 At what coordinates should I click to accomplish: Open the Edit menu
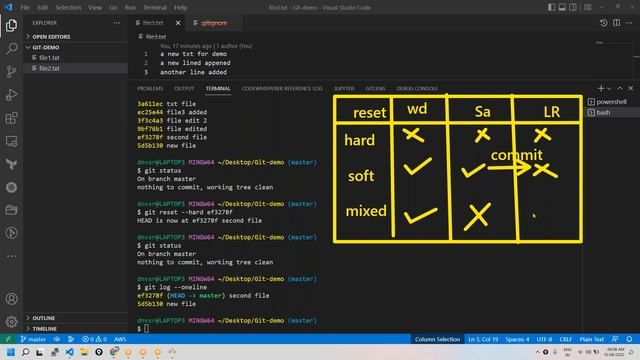(42, 7)
